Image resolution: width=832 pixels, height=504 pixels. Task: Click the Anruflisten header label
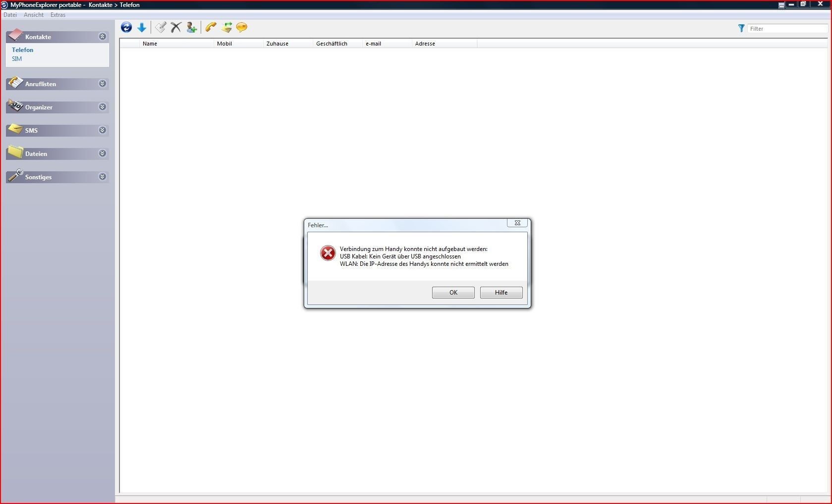coord(41,84)
